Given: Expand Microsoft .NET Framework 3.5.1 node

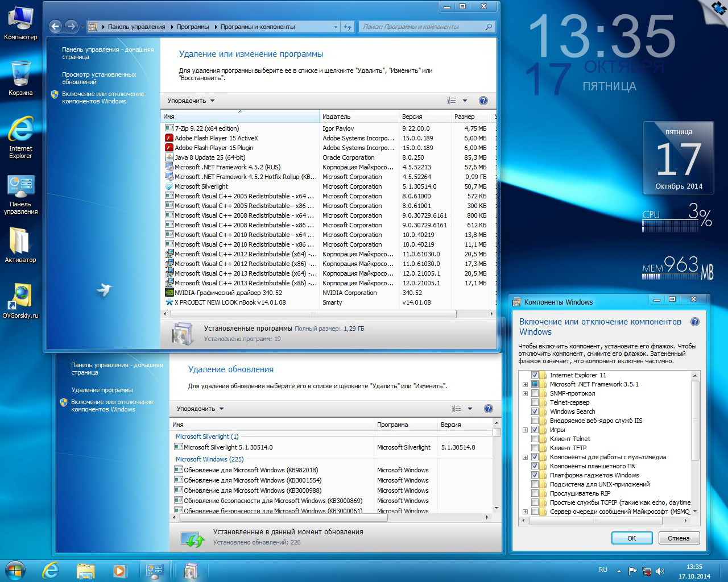Looking at the screenshot, I should 525,384.
